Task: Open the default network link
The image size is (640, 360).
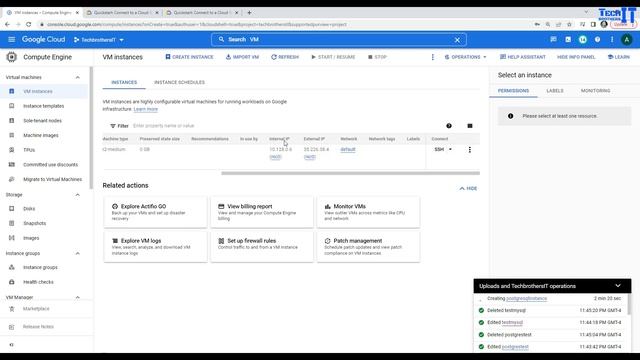Action: coord(348,149)
